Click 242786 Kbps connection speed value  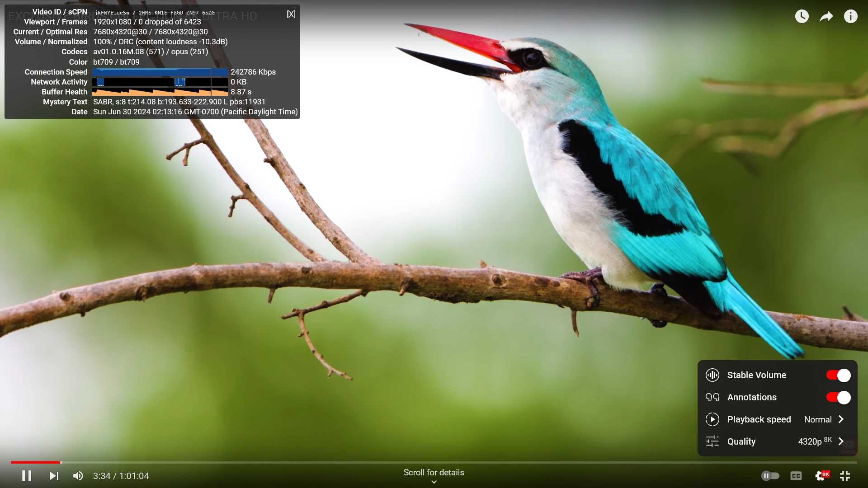253,72
